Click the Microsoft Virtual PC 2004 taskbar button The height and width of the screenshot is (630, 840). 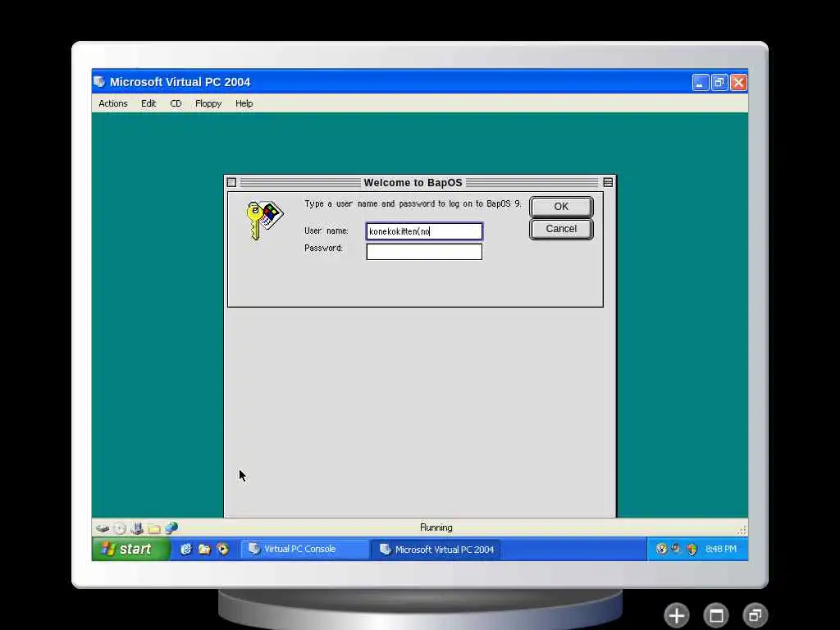[x=436, y=549]
